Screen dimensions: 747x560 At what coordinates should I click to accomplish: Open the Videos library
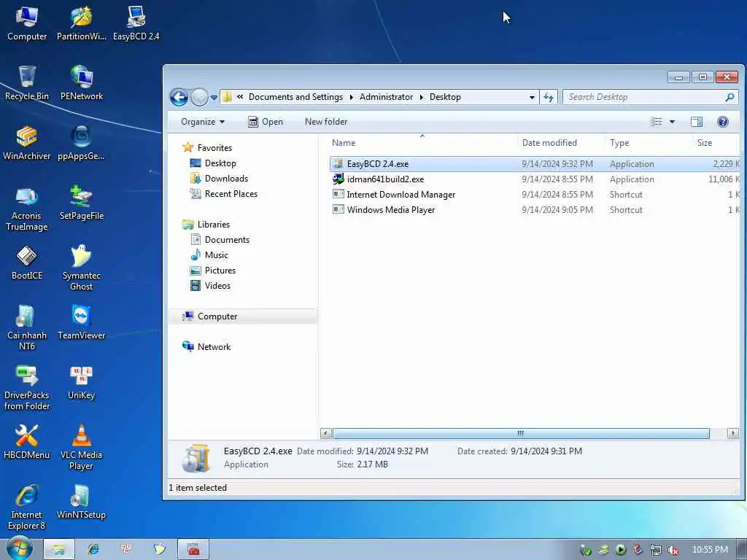217,286
